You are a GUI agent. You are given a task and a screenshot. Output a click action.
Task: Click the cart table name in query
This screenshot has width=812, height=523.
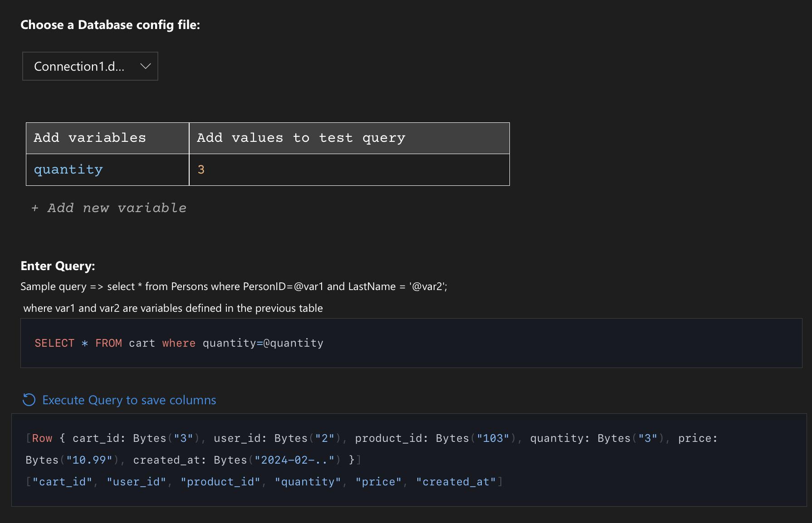pos(142,343)
